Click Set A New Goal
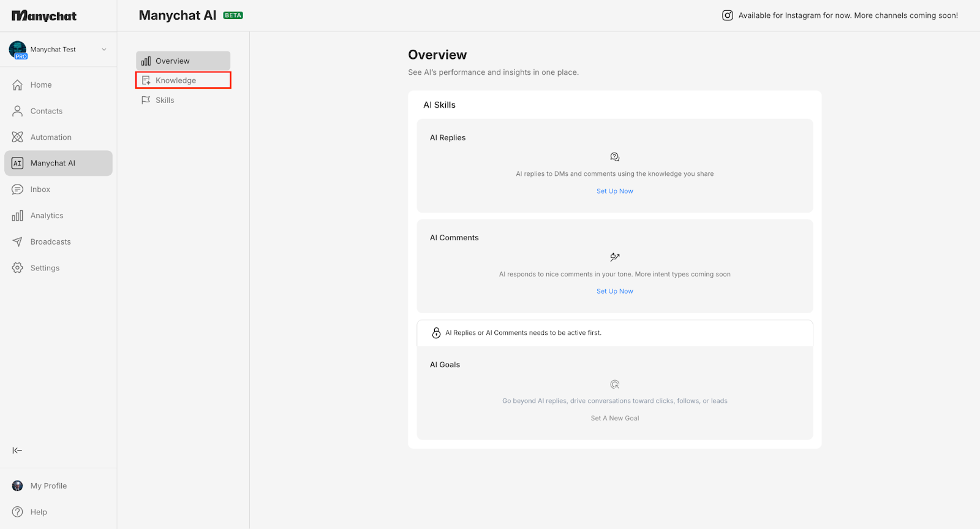 614,418
